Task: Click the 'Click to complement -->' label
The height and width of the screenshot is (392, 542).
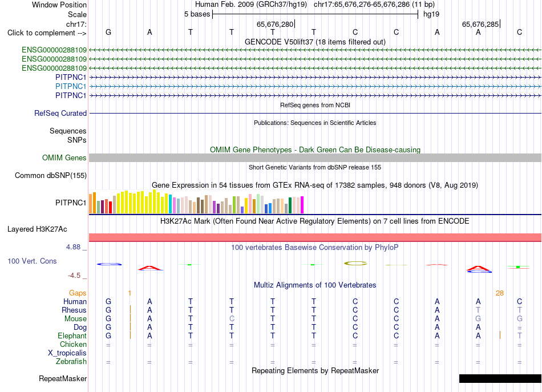Action: click(x=47, y=33)
